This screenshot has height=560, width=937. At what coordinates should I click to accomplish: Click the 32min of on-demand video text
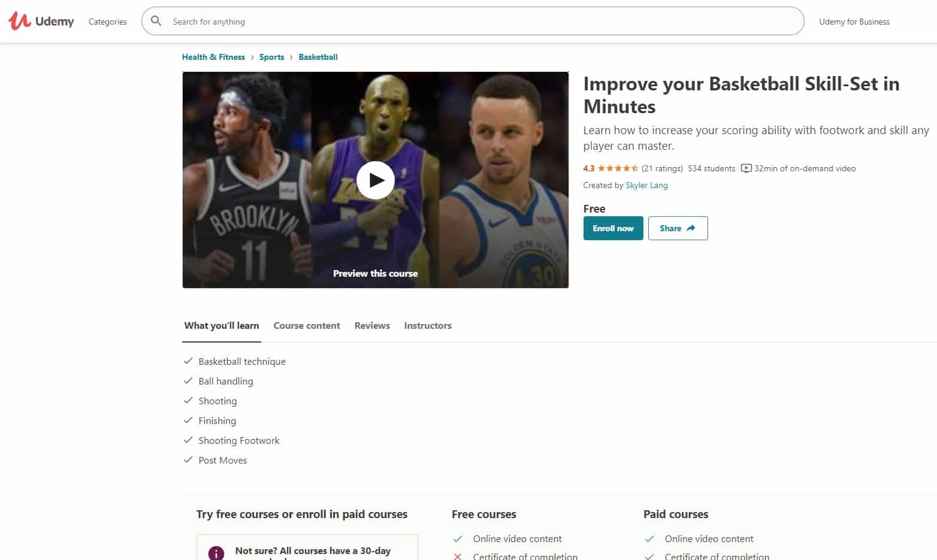[805, 168]
